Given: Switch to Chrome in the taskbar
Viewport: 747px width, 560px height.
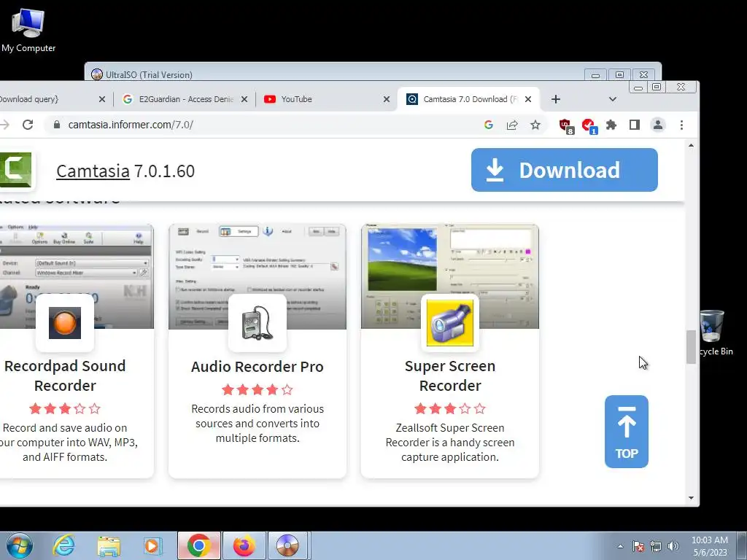Looking at the screenshot, I should click(199, 545).
